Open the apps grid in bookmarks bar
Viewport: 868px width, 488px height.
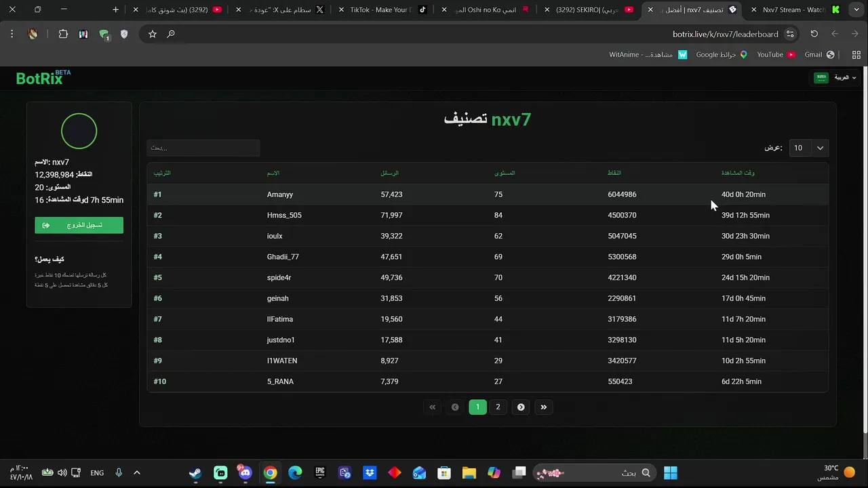point(856,55)
